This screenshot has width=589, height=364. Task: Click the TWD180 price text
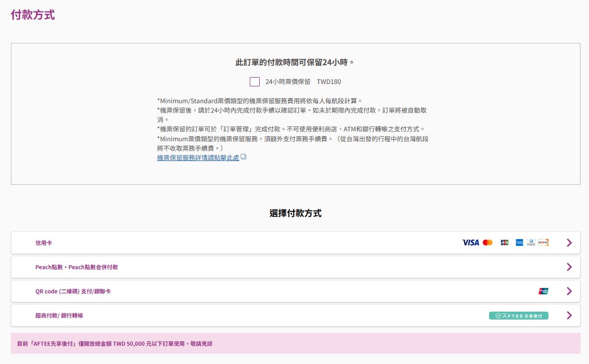[329, 82]
